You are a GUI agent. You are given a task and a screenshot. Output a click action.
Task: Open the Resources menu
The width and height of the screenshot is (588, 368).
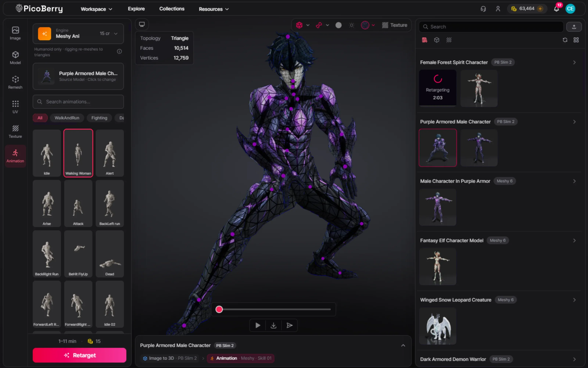point(214,9)
